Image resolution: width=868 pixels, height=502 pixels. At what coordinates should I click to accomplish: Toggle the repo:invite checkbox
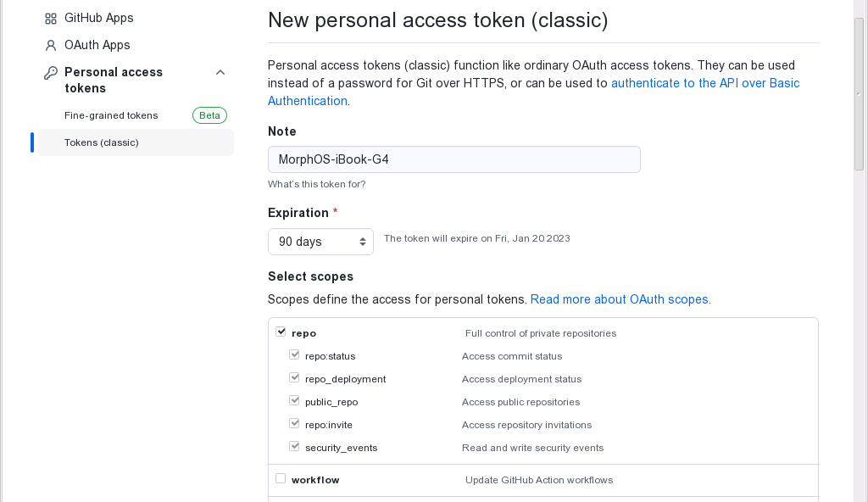click(x=294, y=423)
